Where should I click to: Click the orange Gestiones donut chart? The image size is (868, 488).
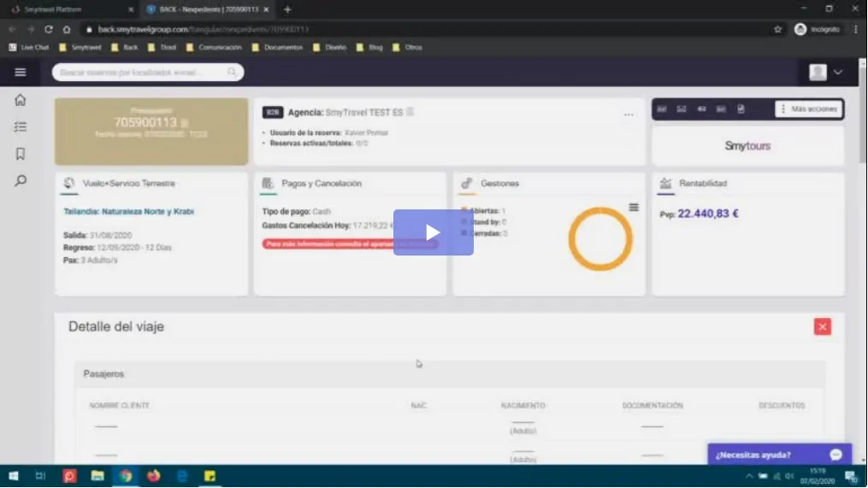click(600, 239)
